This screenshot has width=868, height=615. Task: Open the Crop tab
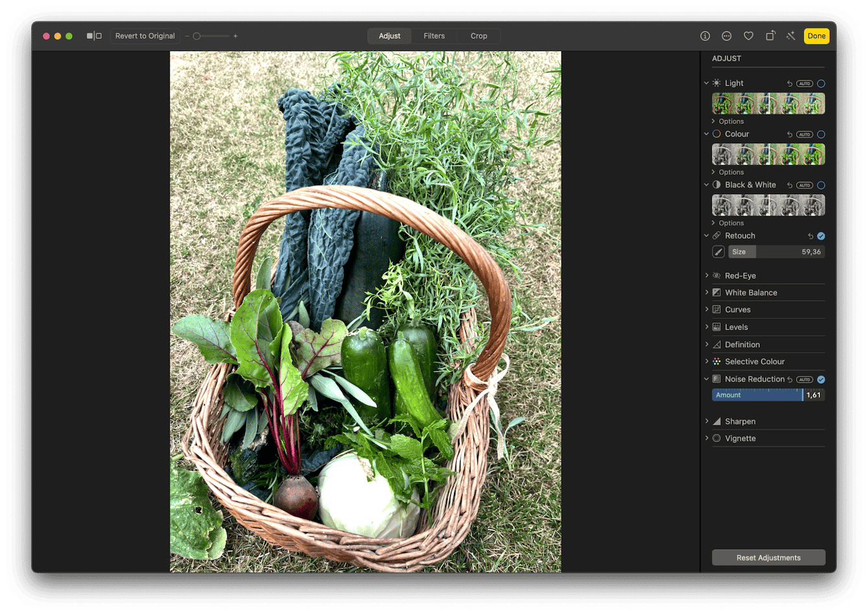coord(479,36)
